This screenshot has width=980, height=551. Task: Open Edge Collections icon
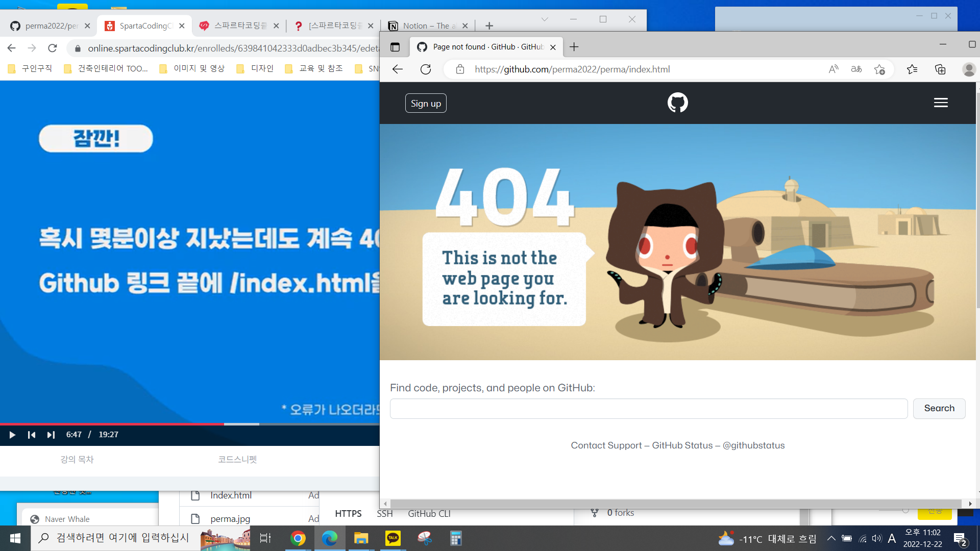pyautogui.click(x=940, y=69)
